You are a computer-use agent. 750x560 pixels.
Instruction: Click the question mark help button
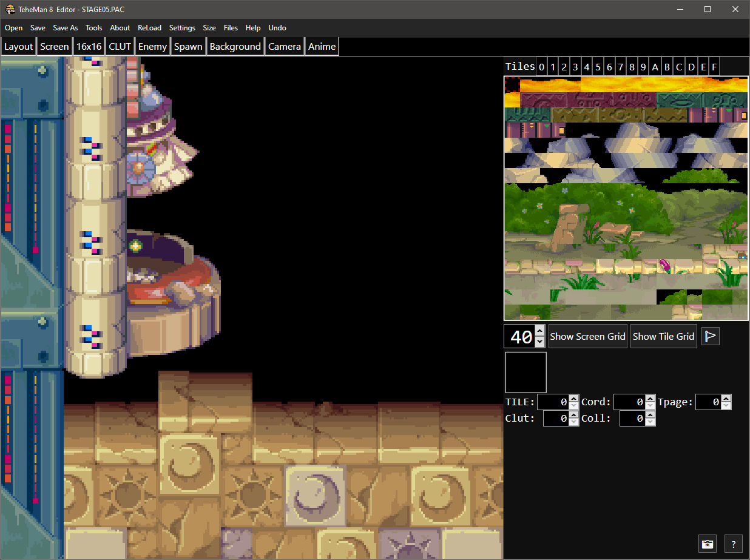(x=733, y=544)
